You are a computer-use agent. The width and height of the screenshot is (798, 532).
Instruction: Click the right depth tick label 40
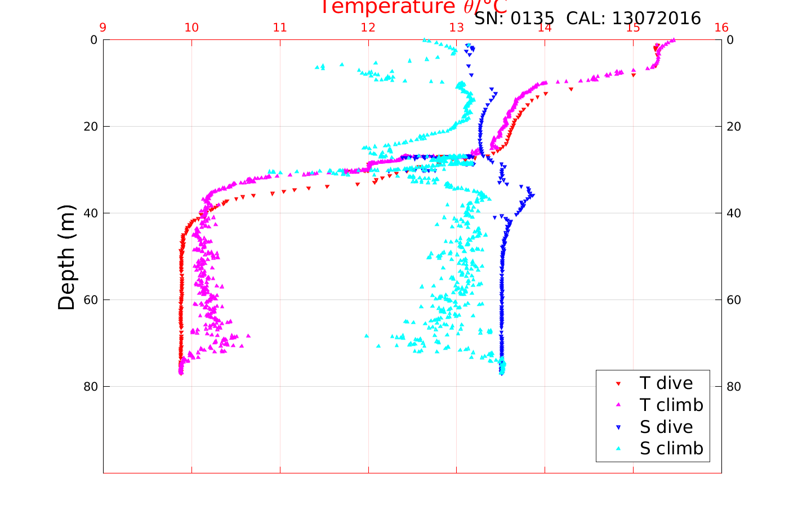click(x=734, y=213)
